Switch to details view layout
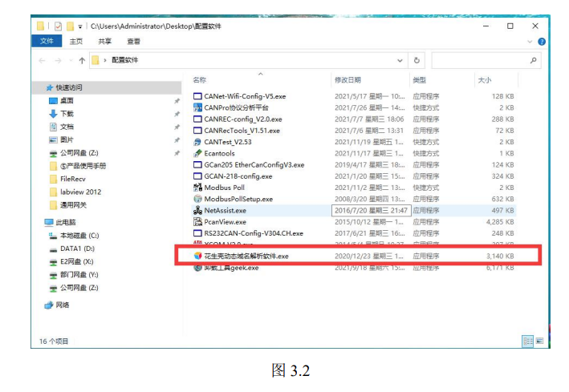This screenshot has height=392, width=569. click(527, 341)
